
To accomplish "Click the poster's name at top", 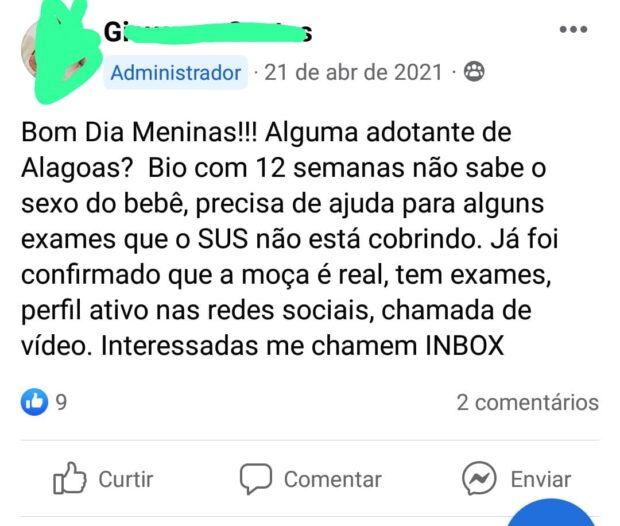I will [208, 32].
